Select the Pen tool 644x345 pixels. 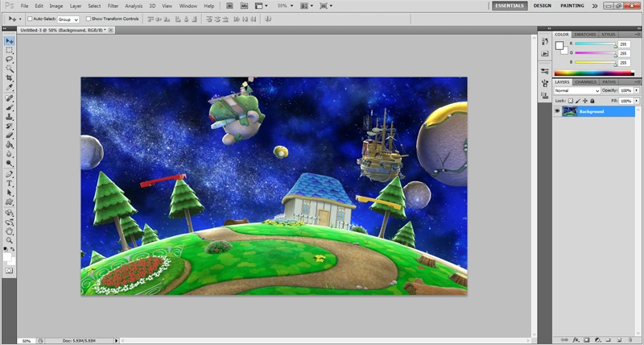point(9,174)
